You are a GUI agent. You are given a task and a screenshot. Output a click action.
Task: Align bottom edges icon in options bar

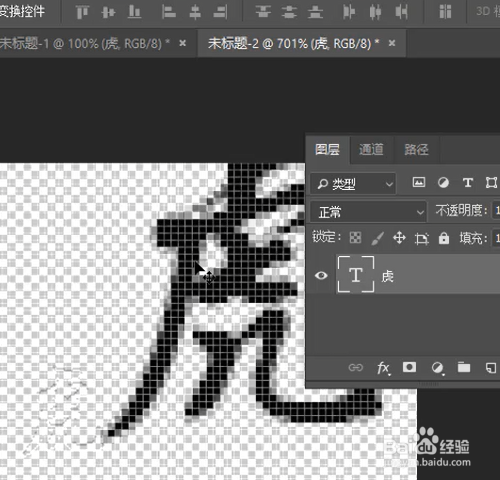134,12
